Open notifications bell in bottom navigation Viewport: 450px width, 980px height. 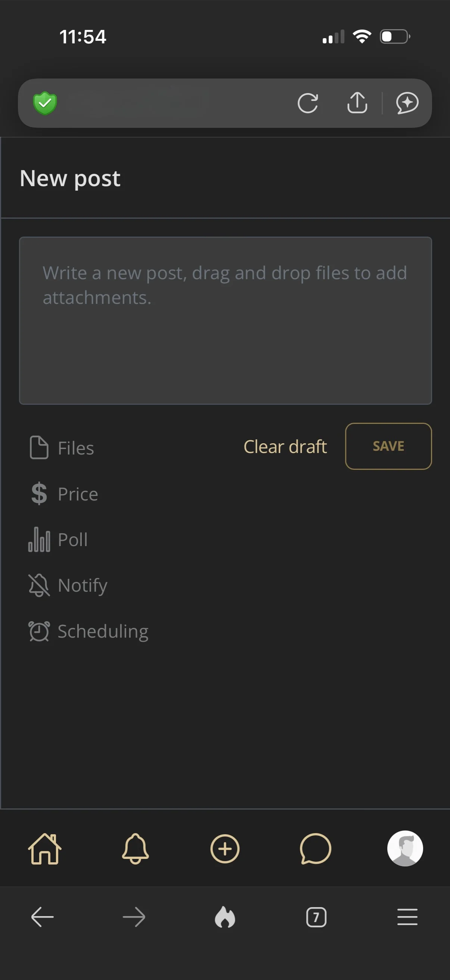135,849
